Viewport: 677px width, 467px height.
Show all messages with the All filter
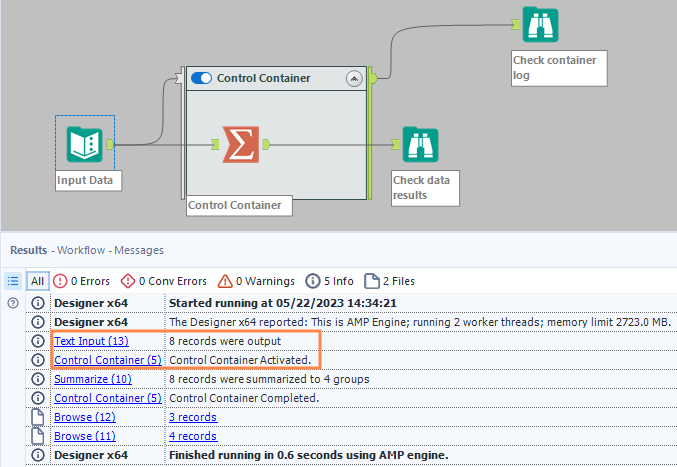37,281
